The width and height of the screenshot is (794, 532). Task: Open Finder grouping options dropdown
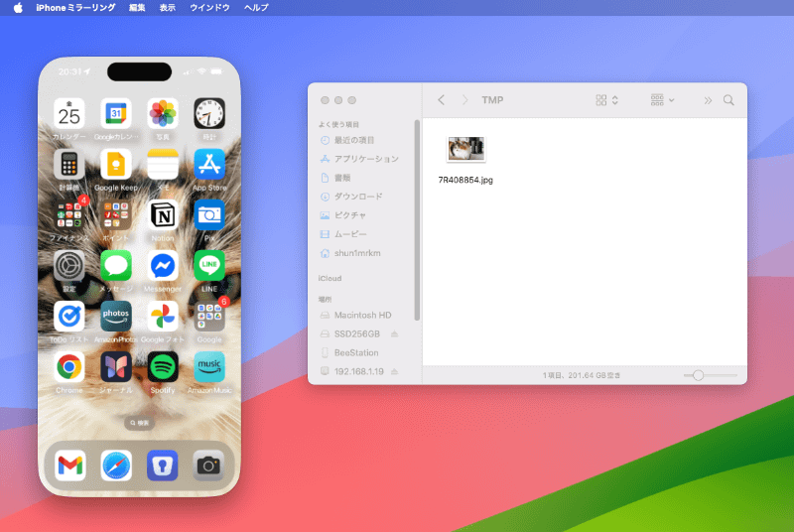(x=662, y=100)
